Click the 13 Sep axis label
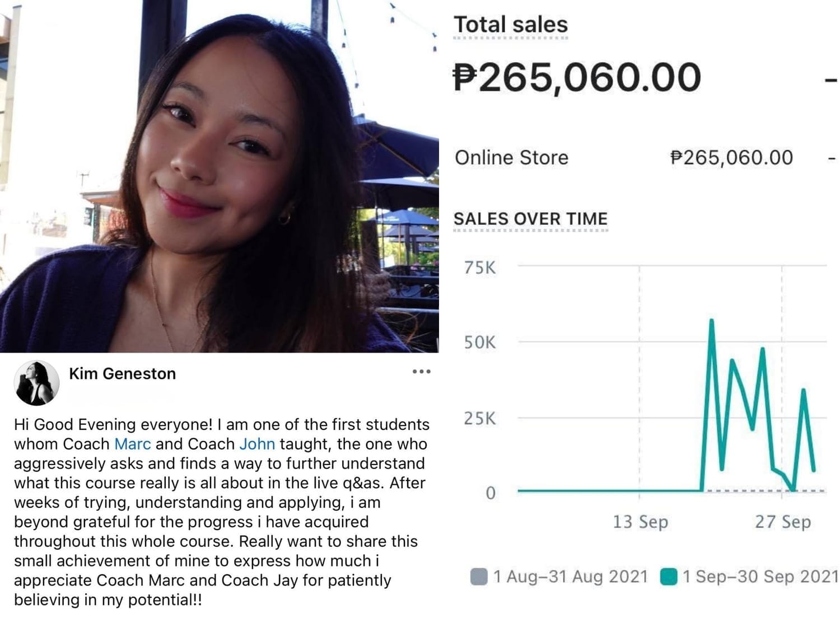This screenshot has width=840, height=623. click(640, 522)
